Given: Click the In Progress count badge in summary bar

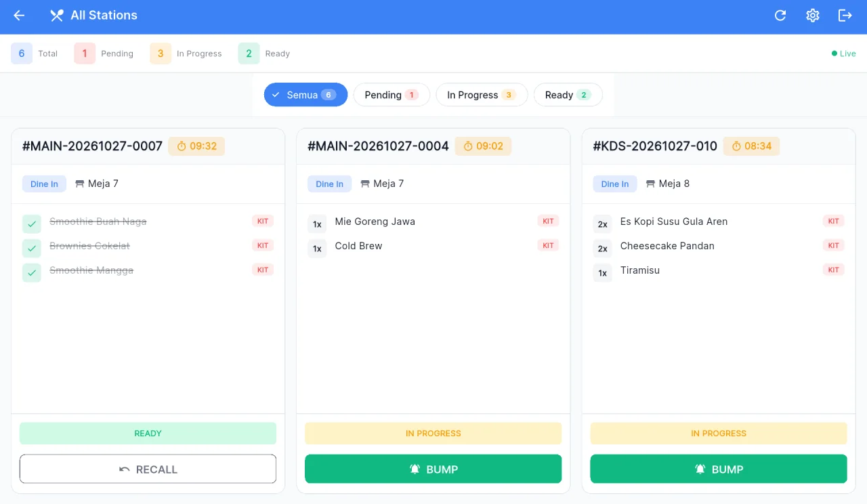Looking at the screenshot, I should (161, 54).
